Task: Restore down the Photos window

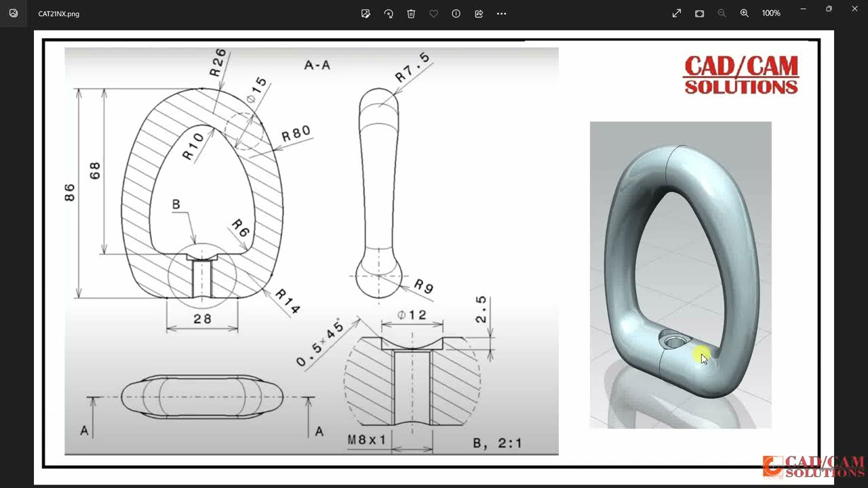Action: point(829,9)
